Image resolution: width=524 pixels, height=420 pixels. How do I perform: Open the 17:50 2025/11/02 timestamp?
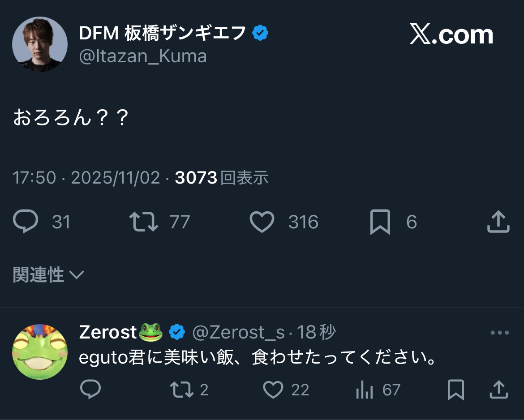[x=86, y=178]
